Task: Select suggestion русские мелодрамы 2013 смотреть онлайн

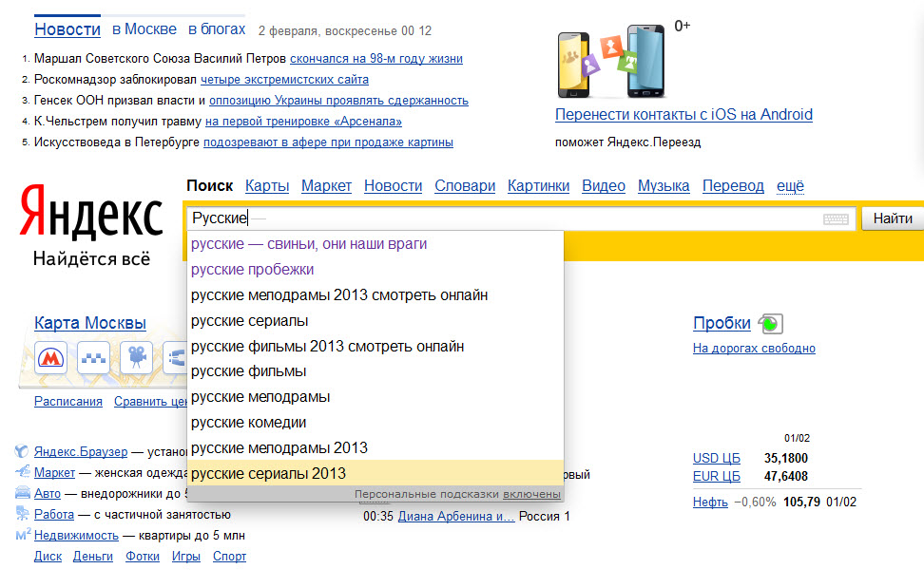Action: coord(375,294)
